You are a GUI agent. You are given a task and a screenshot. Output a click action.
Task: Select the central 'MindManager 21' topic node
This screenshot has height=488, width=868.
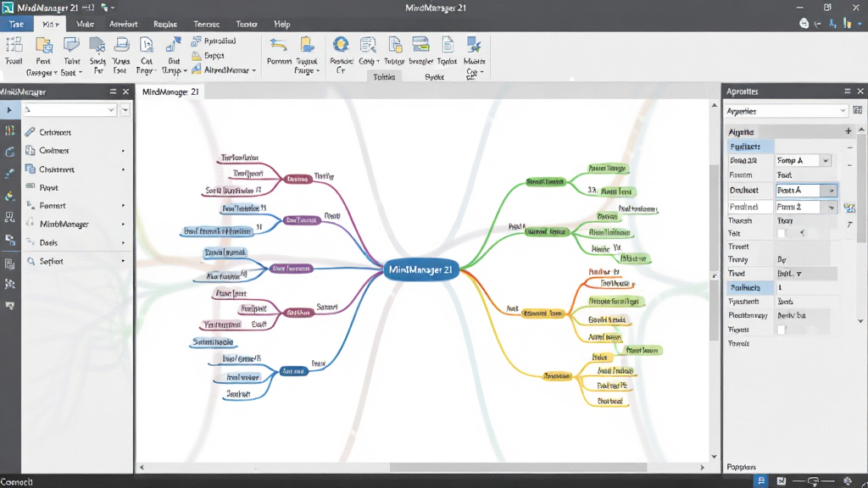[420, 269]
